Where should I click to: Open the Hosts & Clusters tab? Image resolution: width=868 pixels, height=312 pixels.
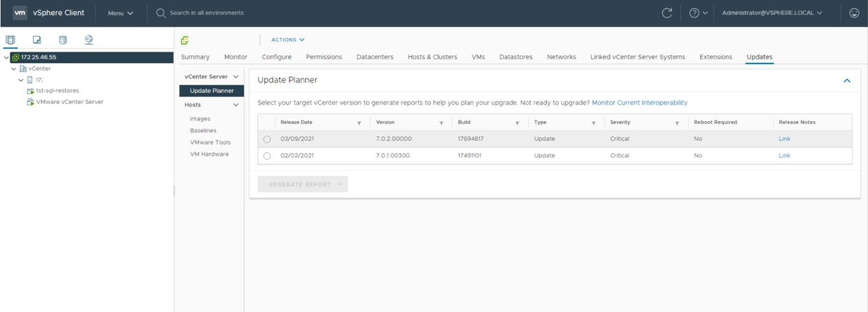[x=433, y=57]
